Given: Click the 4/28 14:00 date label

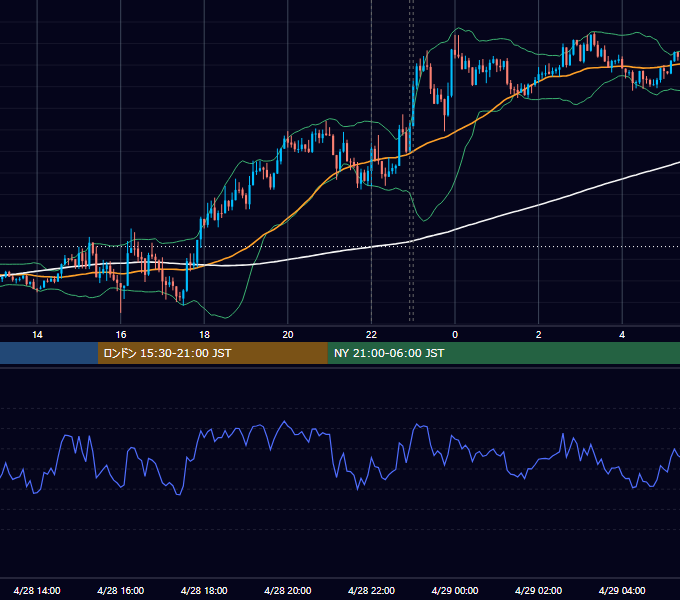Looking at the screenshot, I should (37, 590).
